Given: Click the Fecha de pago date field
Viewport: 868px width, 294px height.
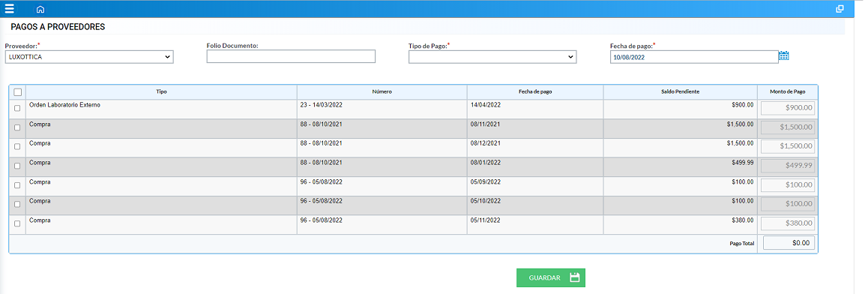Looking at the screenshot, I should (694, 57).
